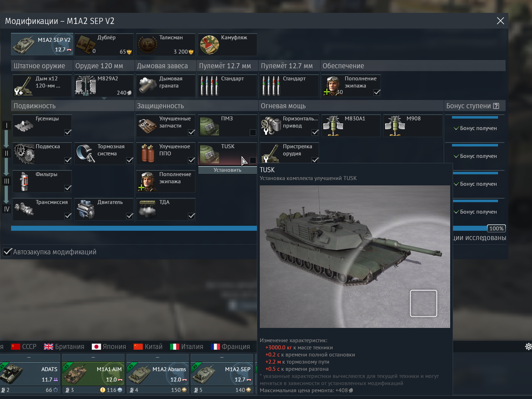The height and width of the screenshot is (399, 532).
Task: Click the tier II bonus progress bar
Action: [475, 145]
